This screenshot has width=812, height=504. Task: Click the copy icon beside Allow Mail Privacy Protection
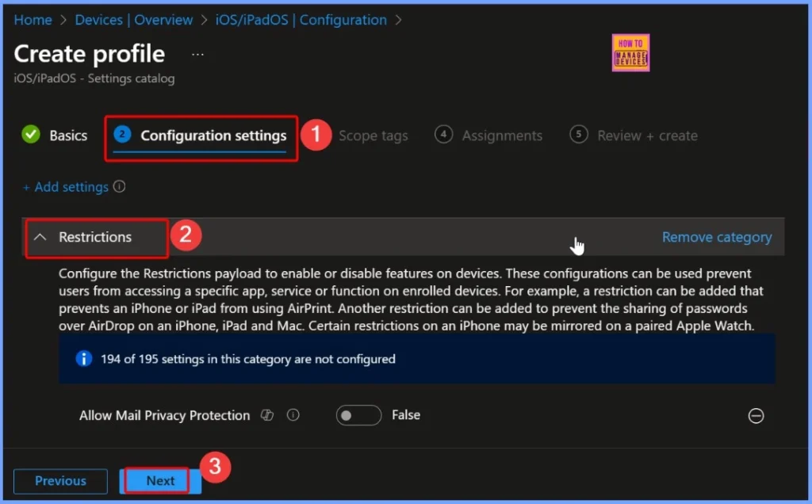pyautogui.click(x=267, y=415)
